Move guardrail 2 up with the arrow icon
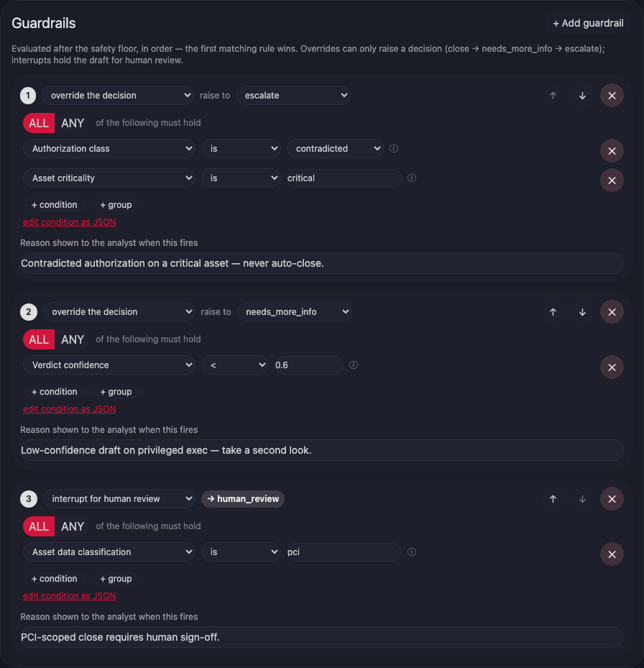 pos(553,312)
